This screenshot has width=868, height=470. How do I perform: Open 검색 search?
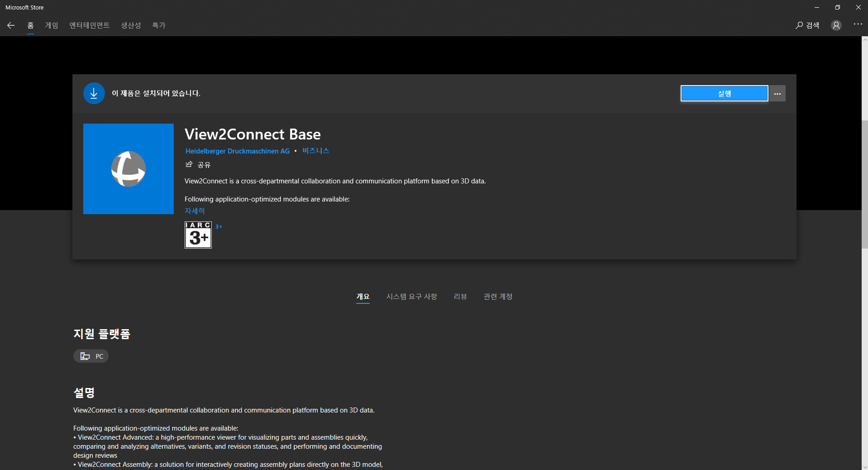point(807,25)
